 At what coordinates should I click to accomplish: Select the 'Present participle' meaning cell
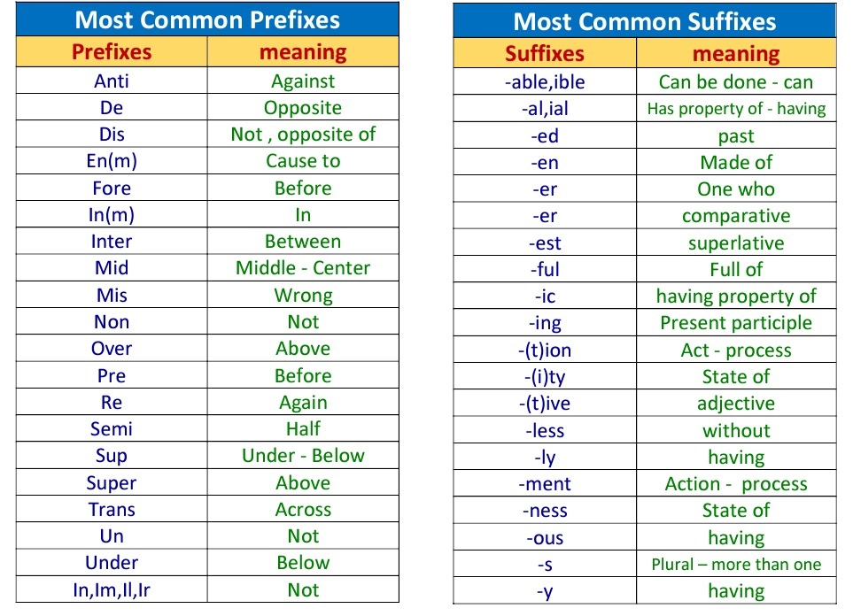point(736,322)
